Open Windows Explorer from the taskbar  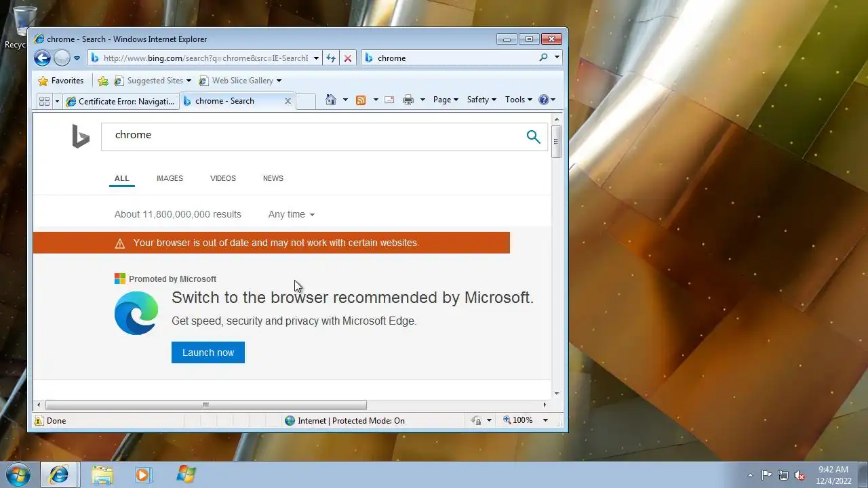tap(102, 474)
